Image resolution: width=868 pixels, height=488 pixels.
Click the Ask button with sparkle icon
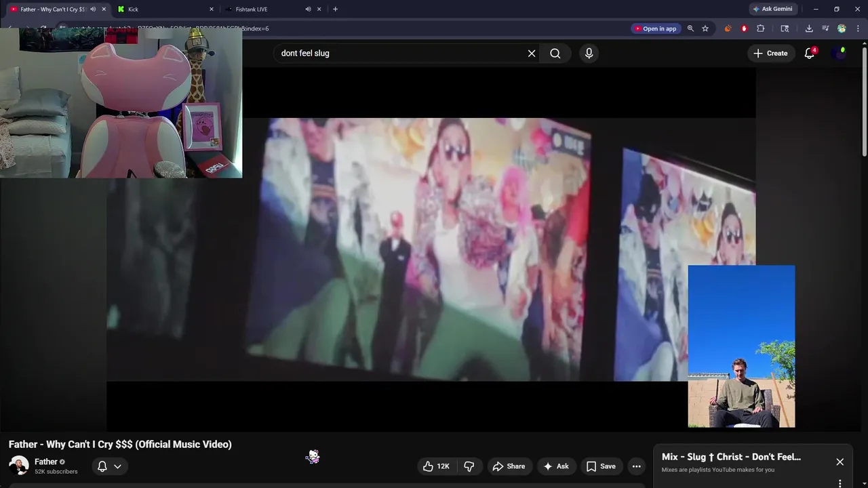pyautogui.click(x=556, y=466)
